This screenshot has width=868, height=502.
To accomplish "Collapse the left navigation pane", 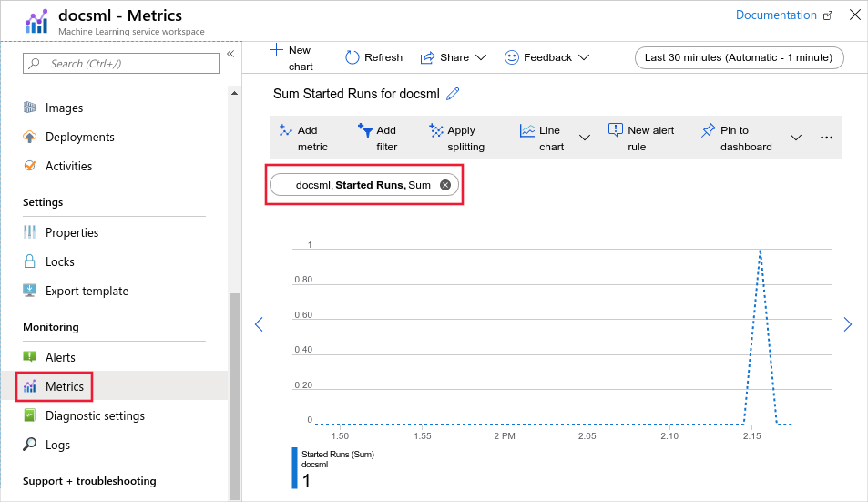I will pos(230,54).
